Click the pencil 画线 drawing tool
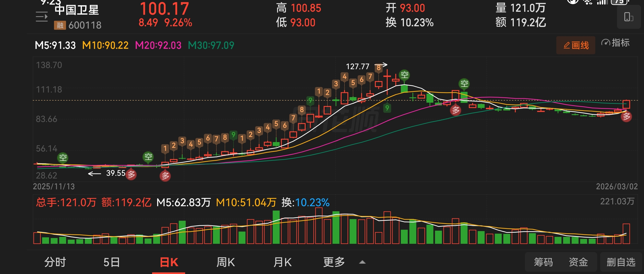 point(575,45)
